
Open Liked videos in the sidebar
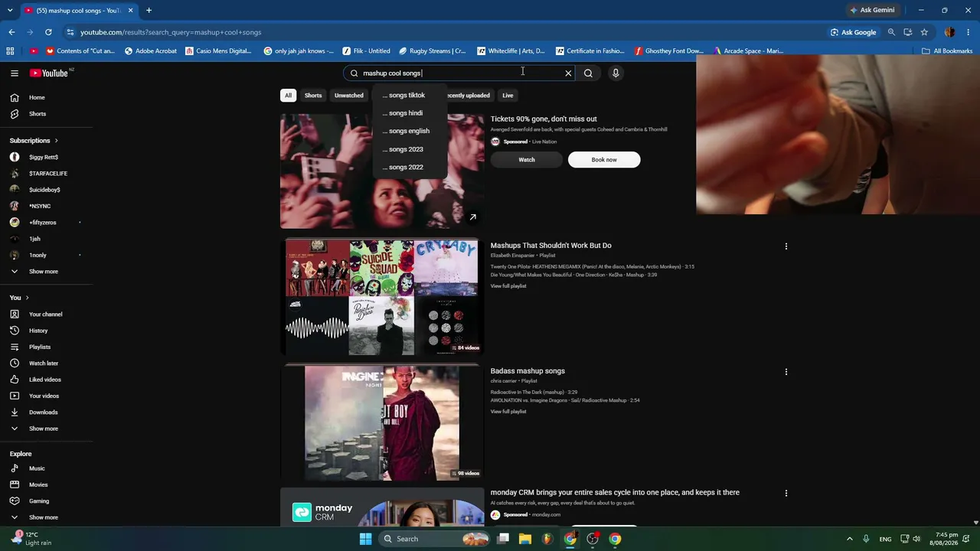[x=46, y=380]
